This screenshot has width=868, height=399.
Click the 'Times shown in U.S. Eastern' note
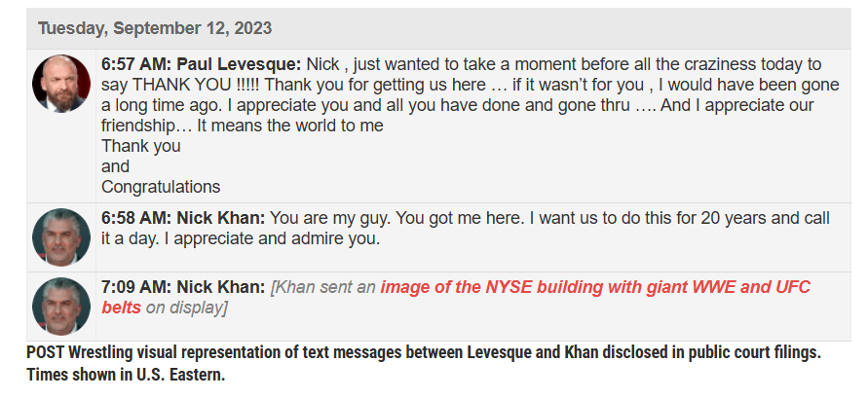(x=126, y=375)
